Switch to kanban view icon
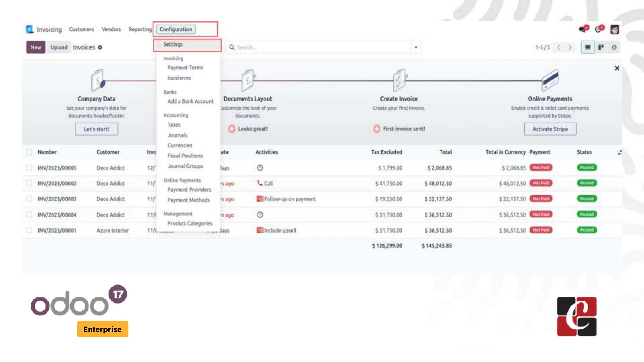Viewport: 644px width, 362px height. pos(601,47)
